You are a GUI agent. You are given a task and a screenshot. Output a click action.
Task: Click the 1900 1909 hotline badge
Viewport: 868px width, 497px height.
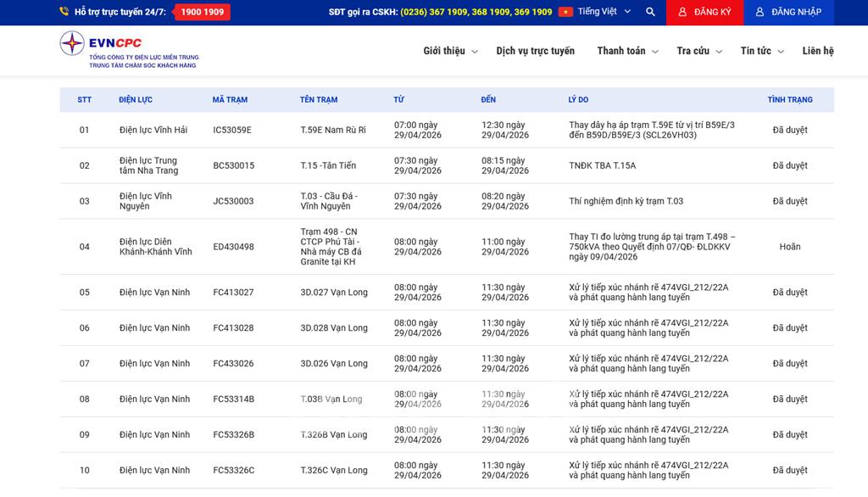pyautogui.click(x=202, y=12)
